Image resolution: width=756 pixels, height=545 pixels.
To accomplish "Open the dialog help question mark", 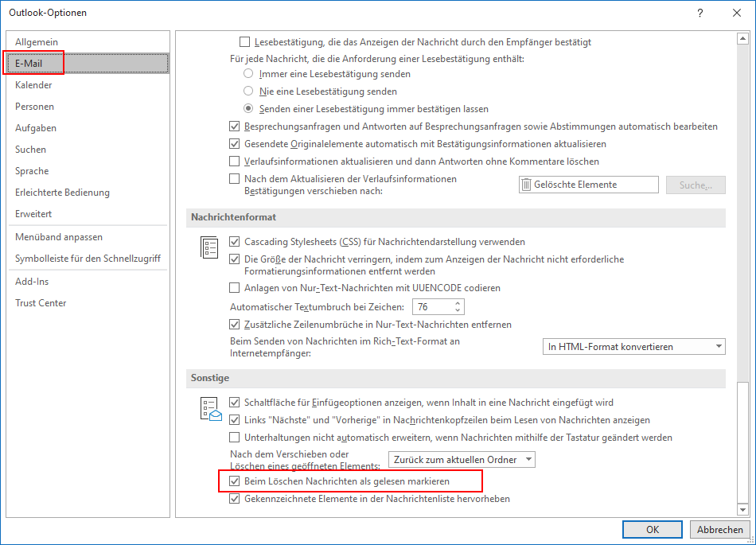I will [x=700, y=13].
